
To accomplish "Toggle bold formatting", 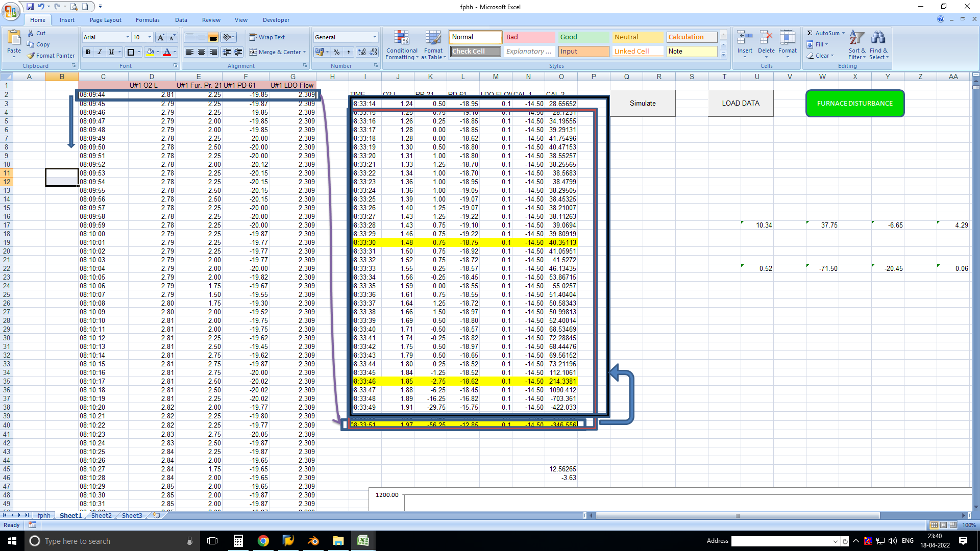I will [88, 52].
